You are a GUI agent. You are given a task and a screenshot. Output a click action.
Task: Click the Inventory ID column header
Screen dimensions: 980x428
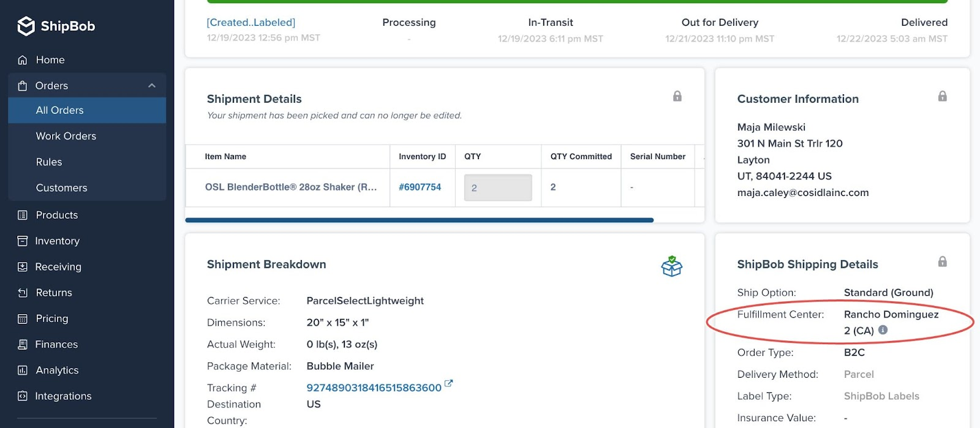[423, 157]
